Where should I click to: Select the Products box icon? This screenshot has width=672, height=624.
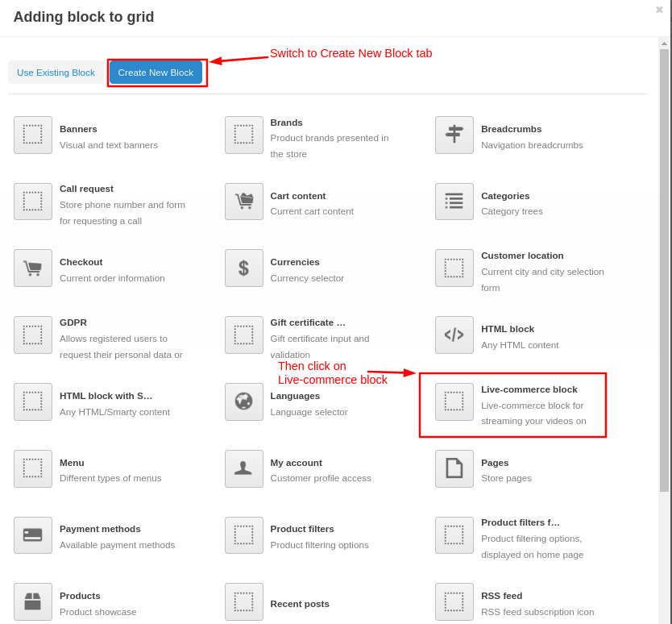tap(33, 601)
